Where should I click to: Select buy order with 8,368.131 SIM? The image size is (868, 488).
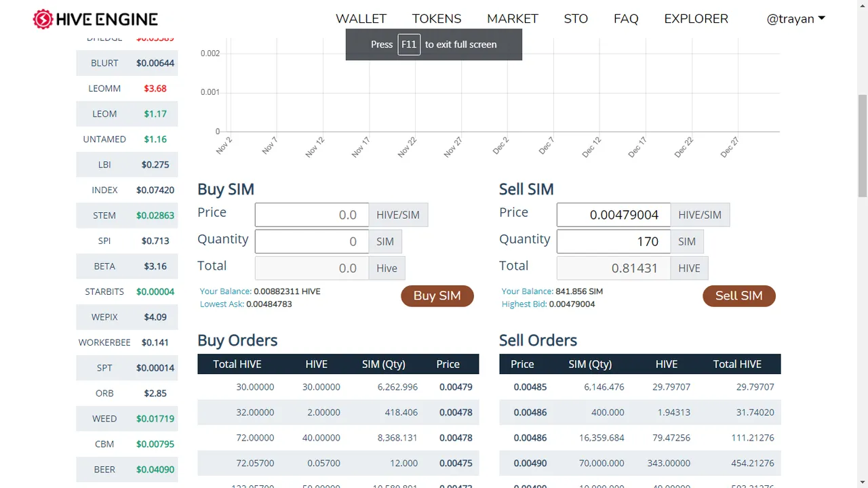pyautogui.click(x=338, y=438)
